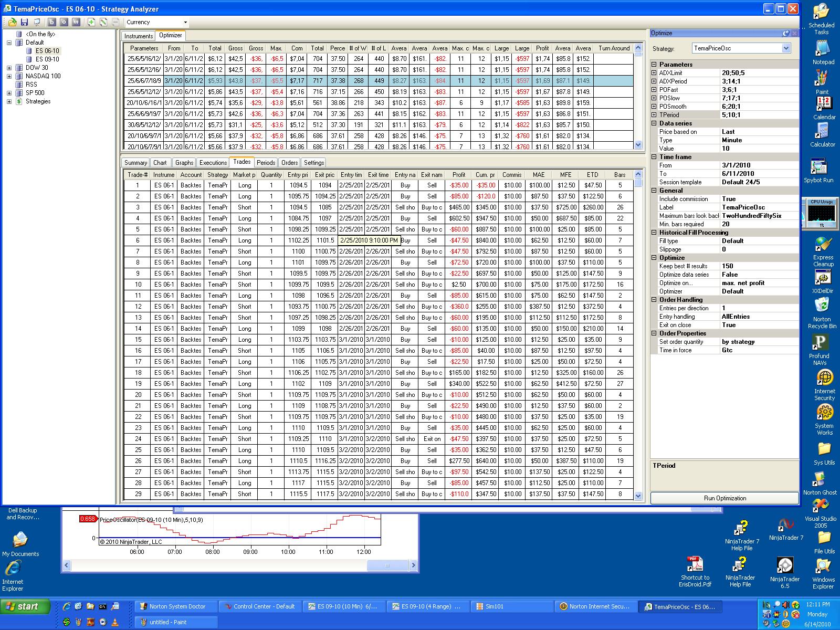Image resolution: width=840 pixels, height=630 pixels.
Task: Click the save floppy disk icon
Action: pyautogui.click(x=24, y=22)
